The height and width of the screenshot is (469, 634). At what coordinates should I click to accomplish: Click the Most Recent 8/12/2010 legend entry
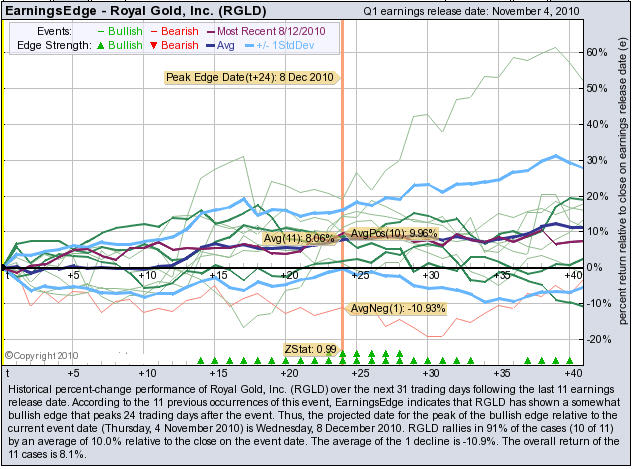(267, 32)
